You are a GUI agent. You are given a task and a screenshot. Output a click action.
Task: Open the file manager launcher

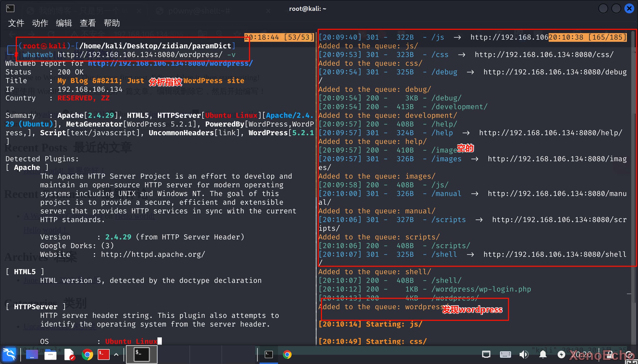(x=50, y=354)
